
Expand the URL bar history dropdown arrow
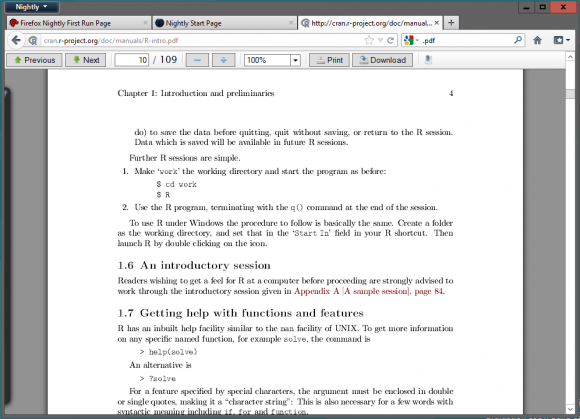pos(380,40)
